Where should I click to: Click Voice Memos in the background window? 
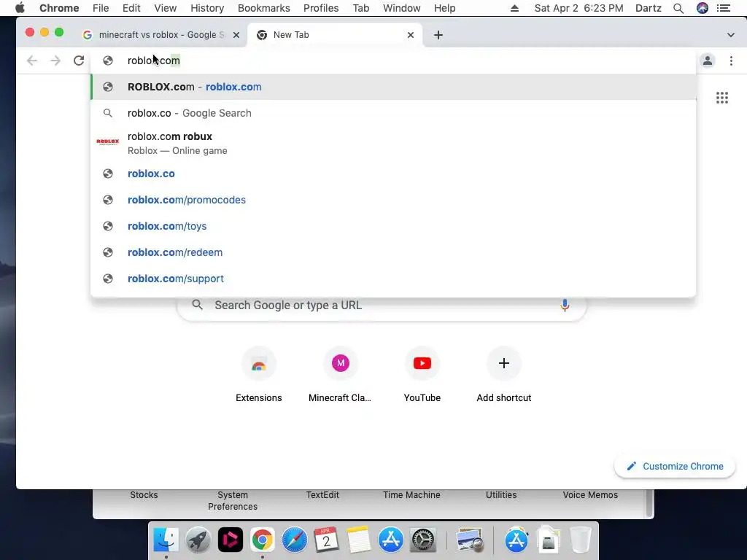click(590, 495)
